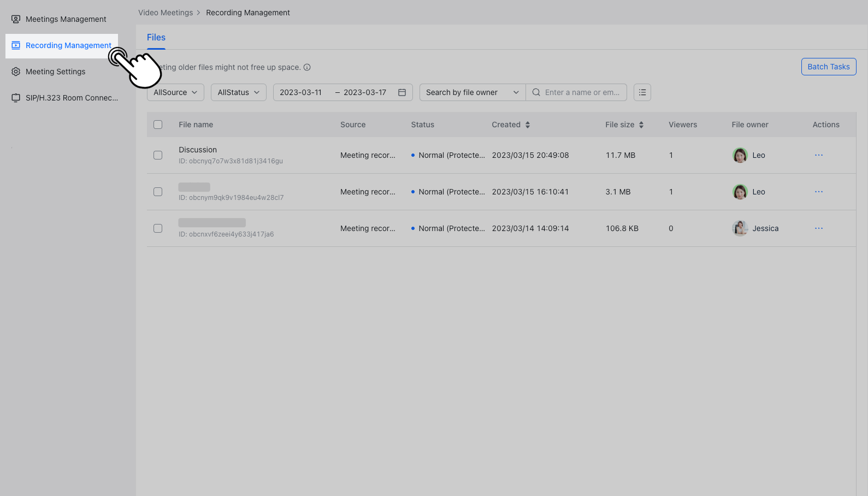This screenshot has width=868, height=496.
Task: Sort recordings by File size
Action: [641, 125]
